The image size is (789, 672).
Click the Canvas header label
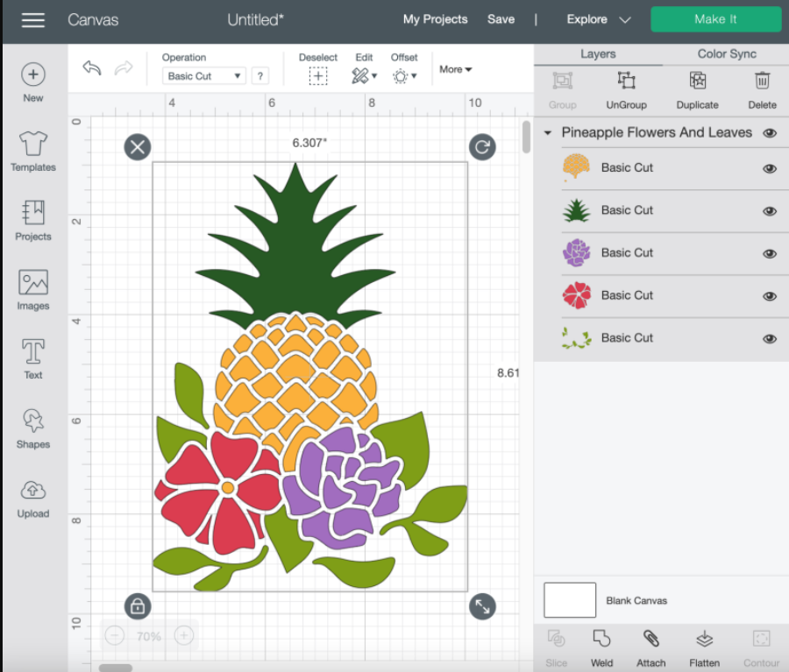pyautogui.click(x=93, y=19)
